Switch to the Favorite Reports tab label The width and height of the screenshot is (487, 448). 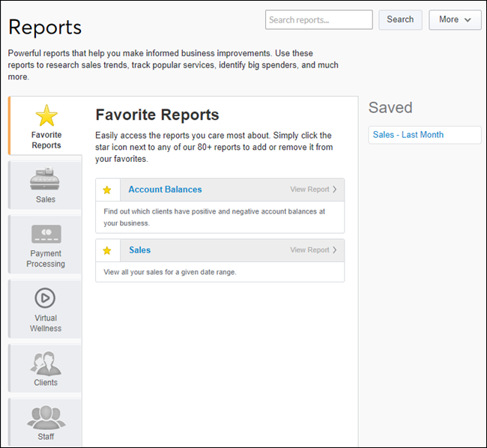tap(46, 140)
